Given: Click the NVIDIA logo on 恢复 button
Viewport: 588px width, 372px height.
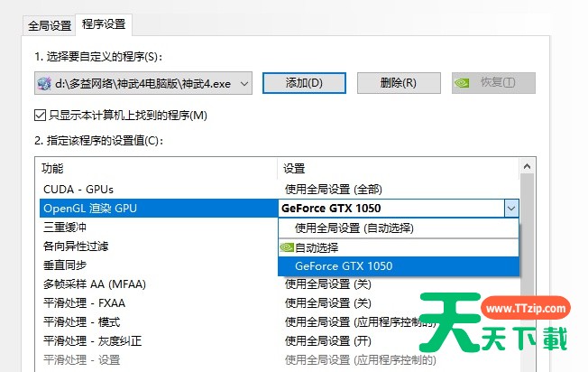Looking at the screenshot, I should (x=462, y=82).
